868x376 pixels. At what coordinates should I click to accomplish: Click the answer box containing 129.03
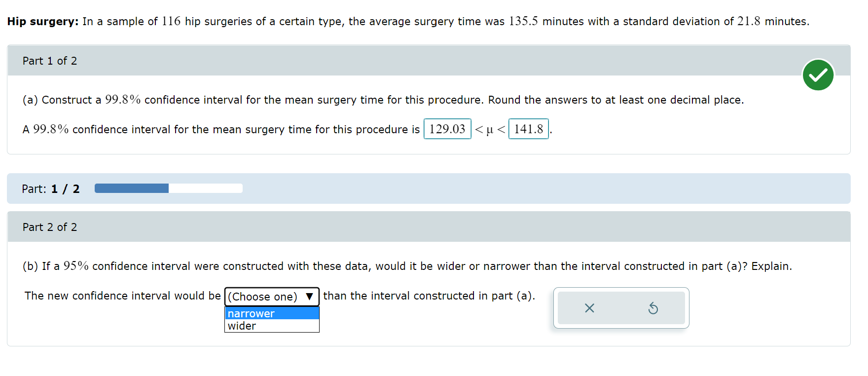pyautogui.click(x=447, y=129)
